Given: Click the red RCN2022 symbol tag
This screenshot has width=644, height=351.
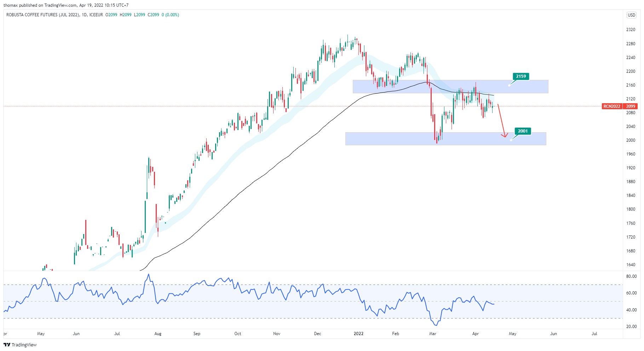Looking at the screenshot, I should coord(612,106).
